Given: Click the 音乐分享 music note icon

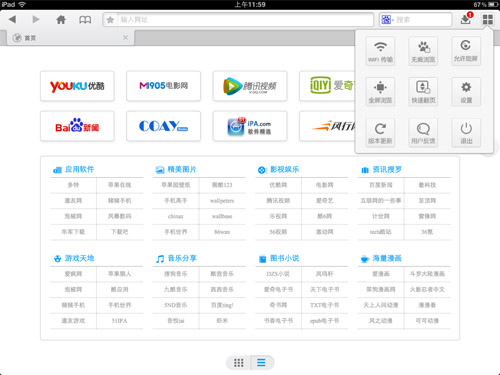Looking at the screenshot, I should tap(160, 259).
